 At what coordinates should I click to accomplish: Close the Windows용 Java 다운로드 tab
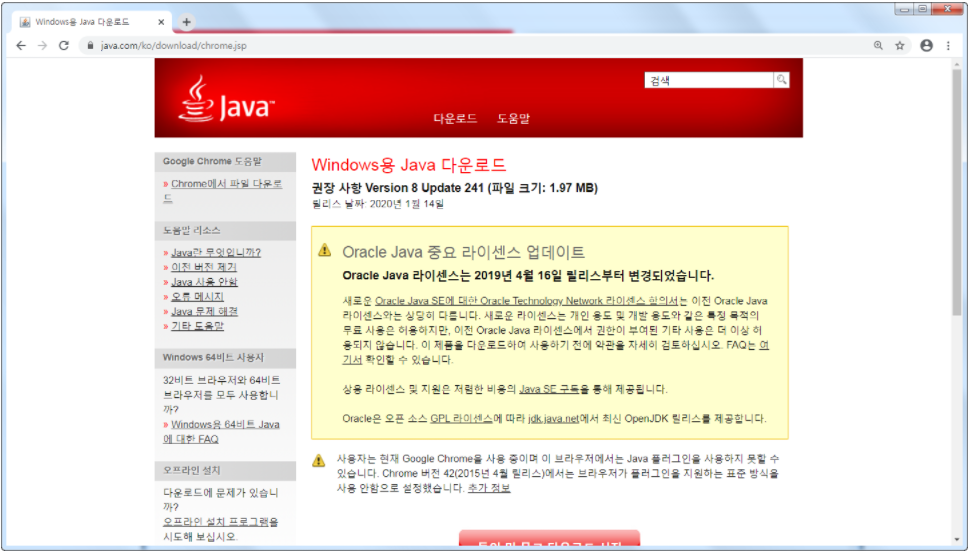click(x=161, y=22)
